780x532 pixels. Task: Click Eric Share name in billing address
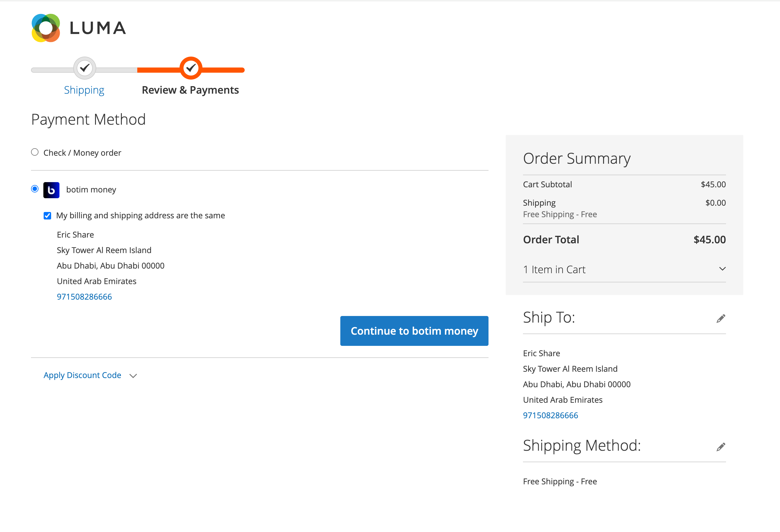click(75, 235)
